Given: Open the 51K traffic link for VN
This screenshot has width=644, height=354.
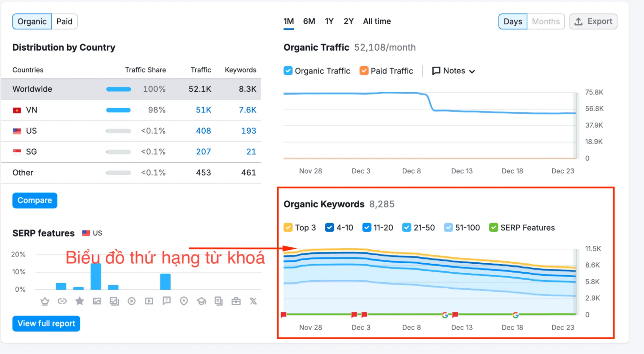Looking at the screenshot, I should tap(203, 110).
